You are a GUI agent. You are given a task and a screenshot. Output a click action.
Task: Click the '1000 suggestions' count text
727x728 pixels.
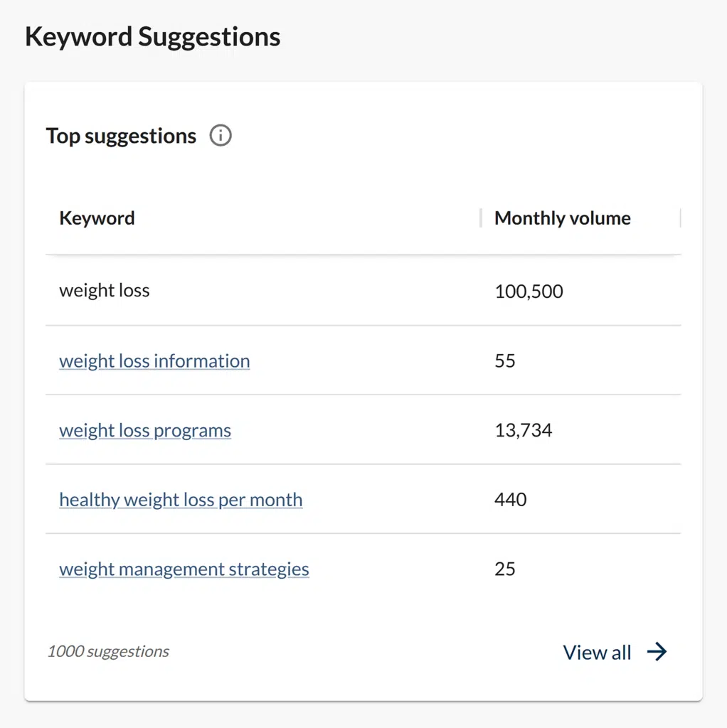click(108, 651)
